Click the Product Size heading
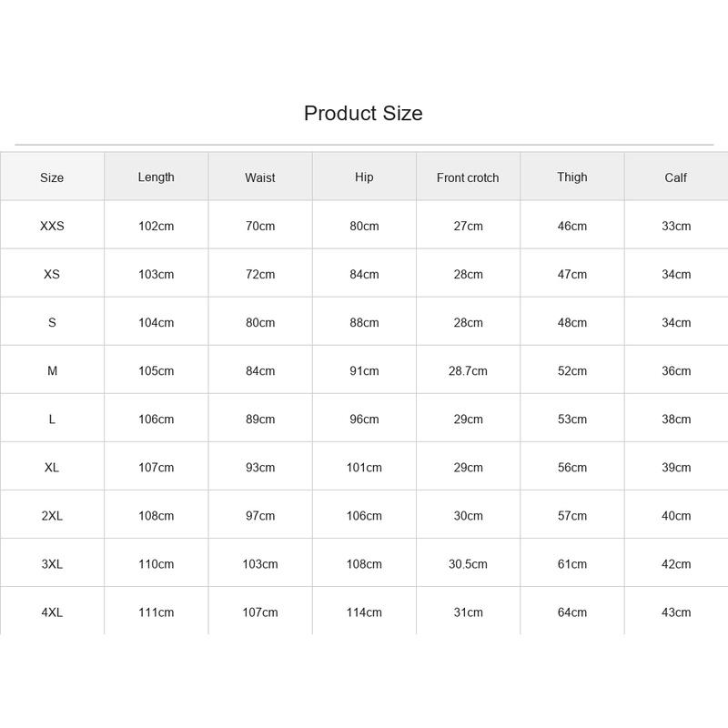 pos(363,113)
